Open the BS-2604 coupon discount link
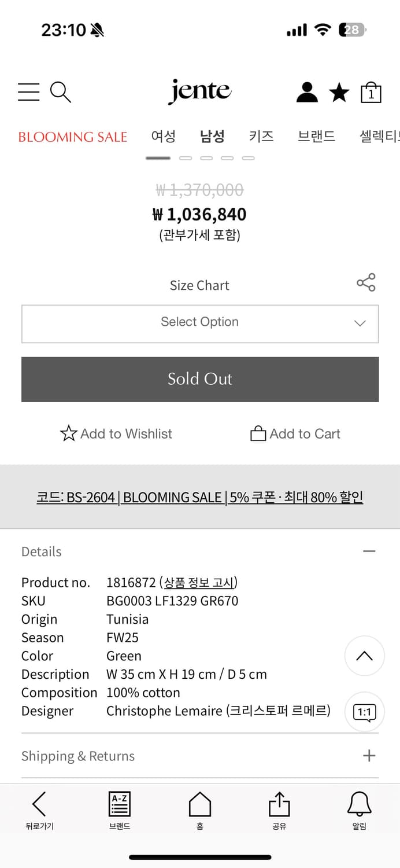 click(200, 497)
